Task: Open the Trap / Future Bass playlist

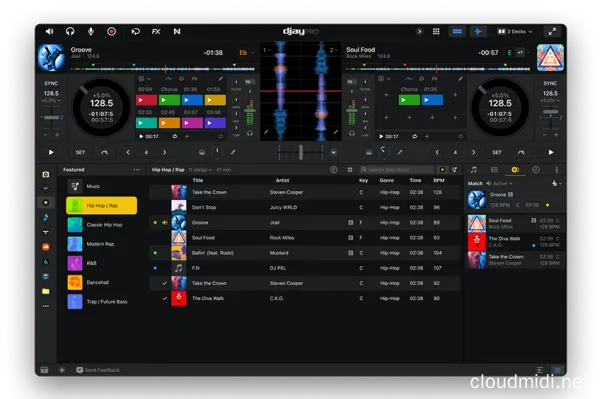Action: pos(101,301)
